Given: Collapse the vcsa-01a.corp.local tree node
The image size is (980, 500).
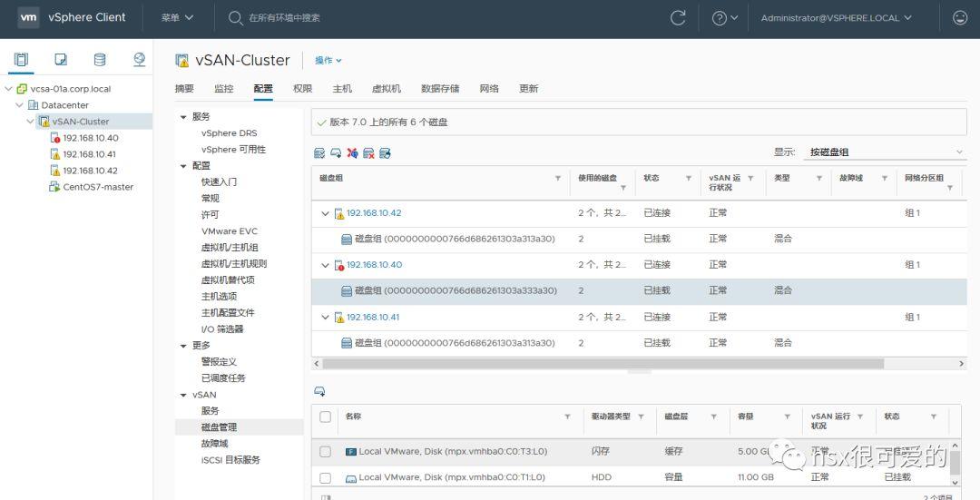Looking at the screenshot, I should [x=8, y=89].
